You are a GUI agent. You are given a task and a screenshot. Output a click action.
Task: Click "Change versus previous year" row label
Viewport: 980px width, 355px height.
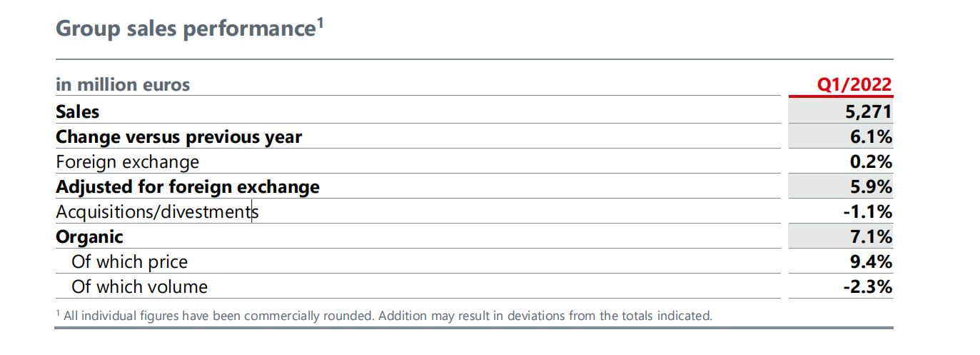click(x=178, y=137)
